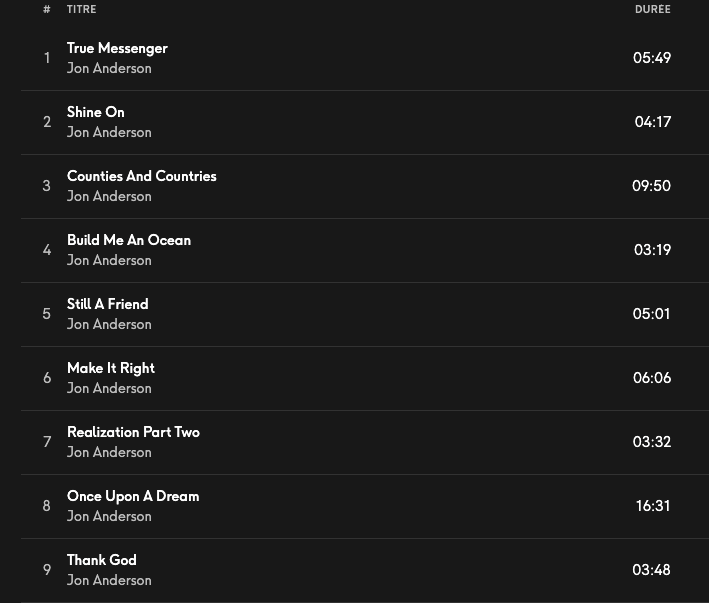Play the track True Messenger
The image size is (709, 603).
[x=117, y=48]
